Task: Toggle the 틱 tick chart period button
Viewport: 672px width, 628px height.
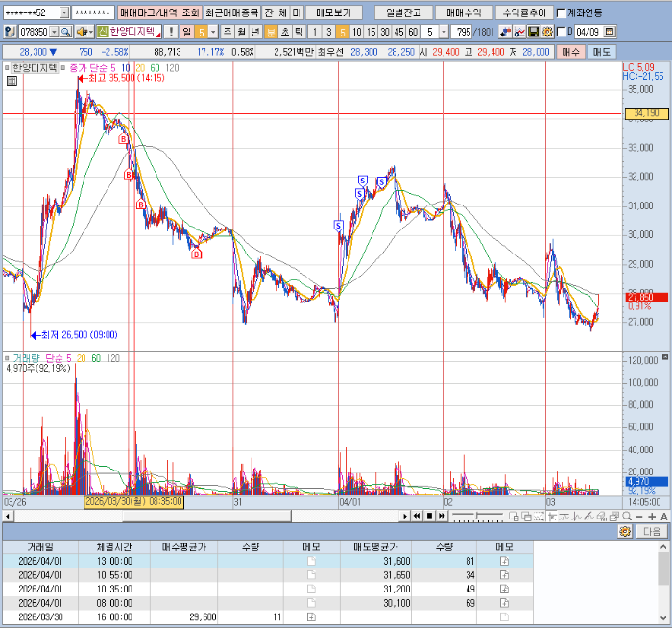Action: pos(299,32)
